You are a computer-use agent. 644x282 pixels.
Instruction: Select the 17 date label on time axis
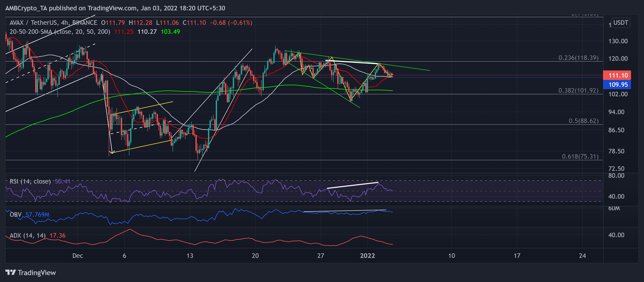pos(517,256)
